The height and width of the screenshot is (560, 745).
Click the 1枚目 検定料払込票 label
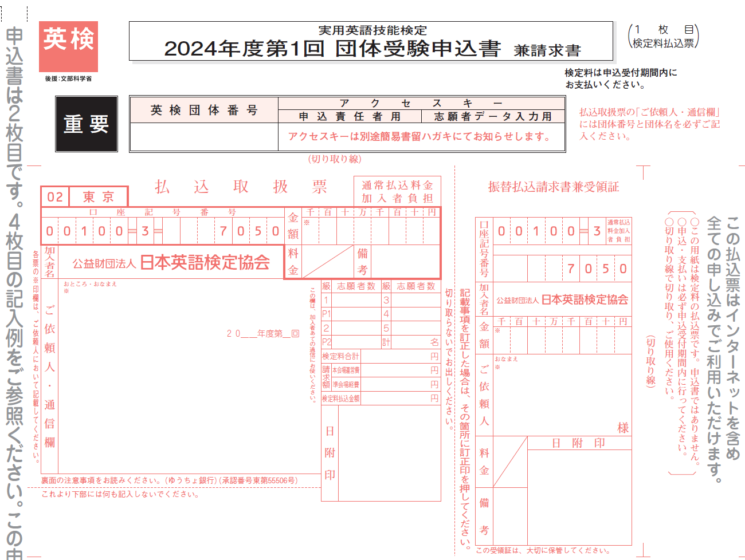(664, 36)
